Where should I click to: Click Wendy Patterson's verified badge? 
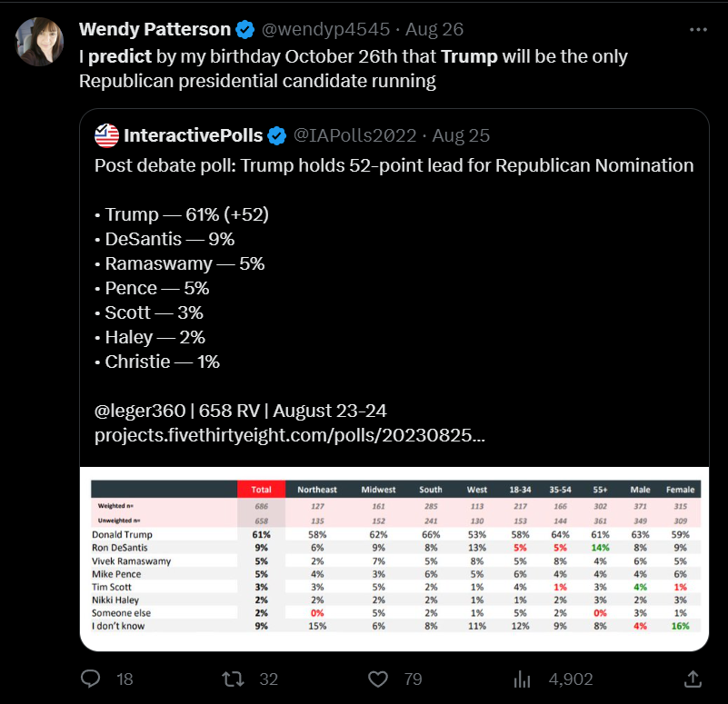pos(245,30)
